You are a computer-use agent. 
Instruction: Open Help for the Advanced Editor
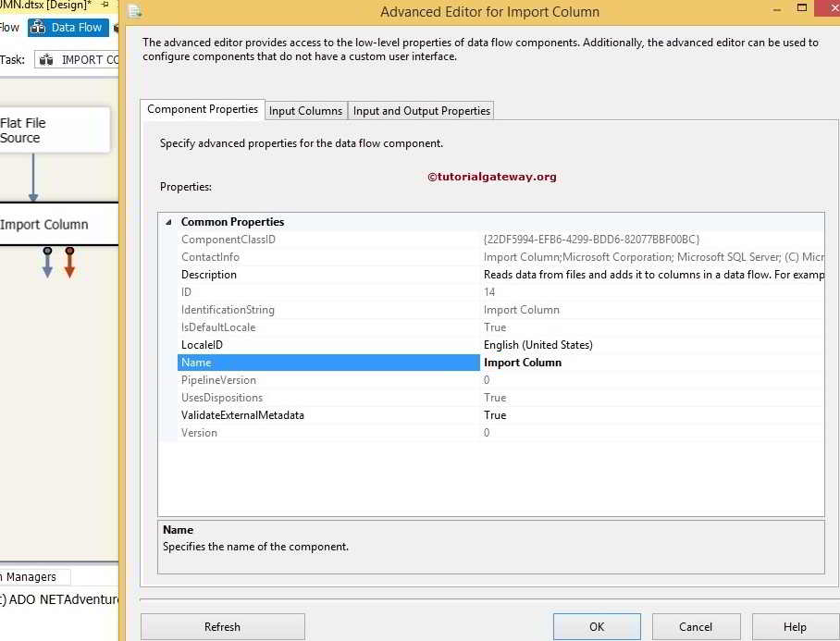pyautogui.click(x=795, y=626)
